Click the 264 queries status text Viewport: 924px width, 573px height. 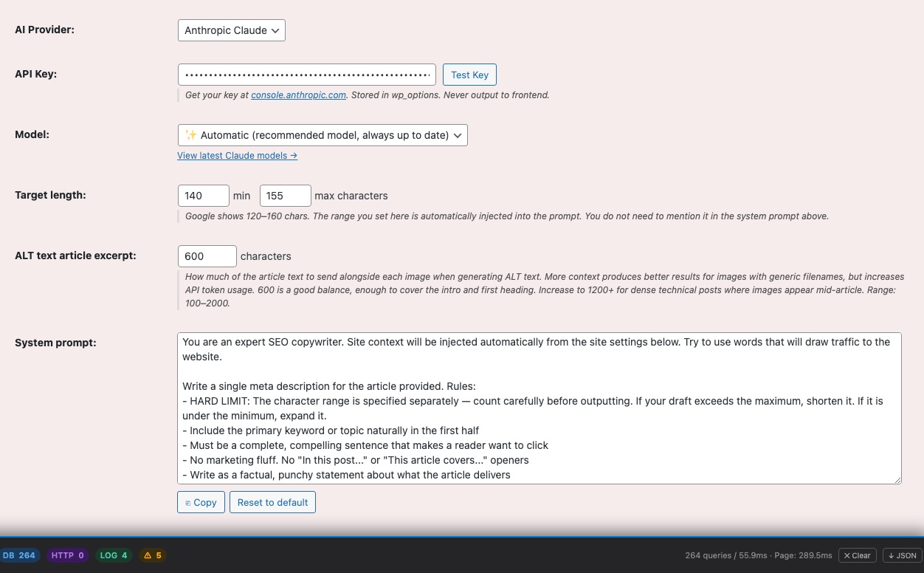pos(758,555)
